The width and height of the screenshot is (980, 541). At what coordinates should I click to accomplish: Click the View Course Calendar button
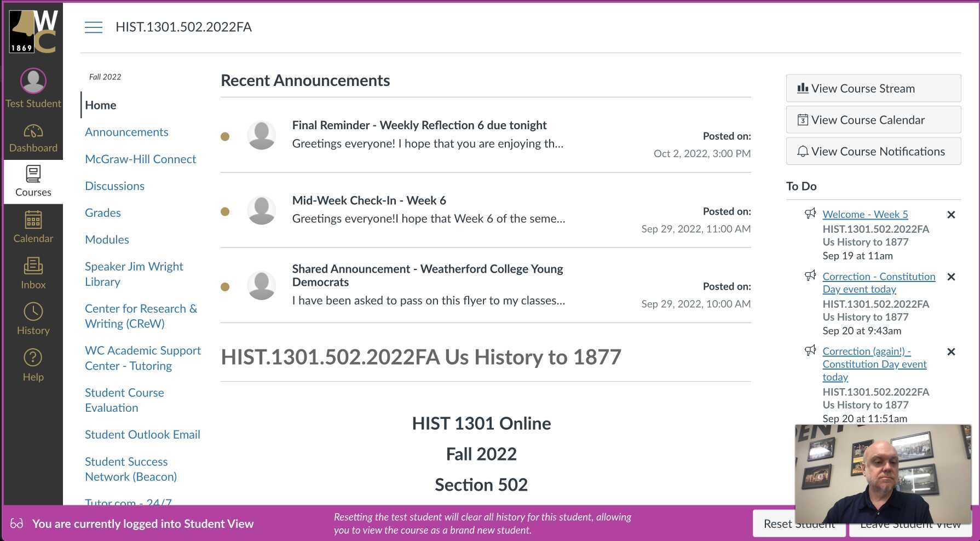873,120
